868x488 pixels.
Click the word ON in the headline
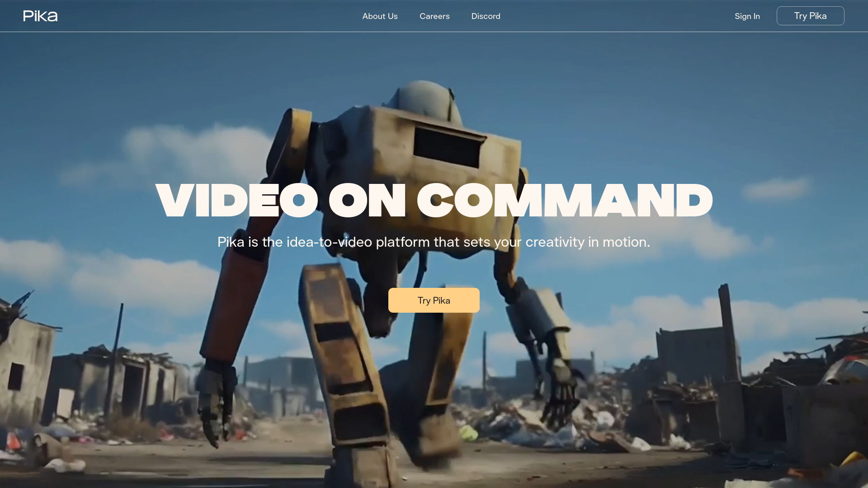367,201
